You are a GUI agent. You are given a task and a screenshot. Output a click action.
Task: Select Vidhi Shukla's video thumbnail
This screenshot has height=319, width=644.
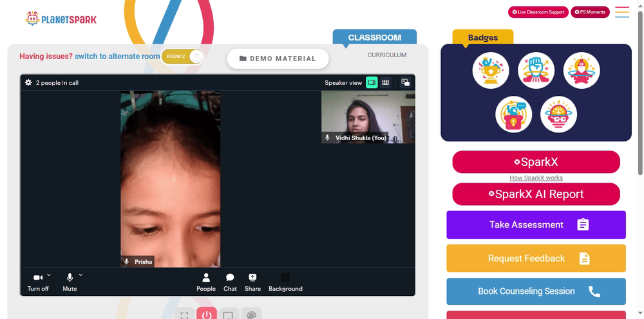click(368, 117)
